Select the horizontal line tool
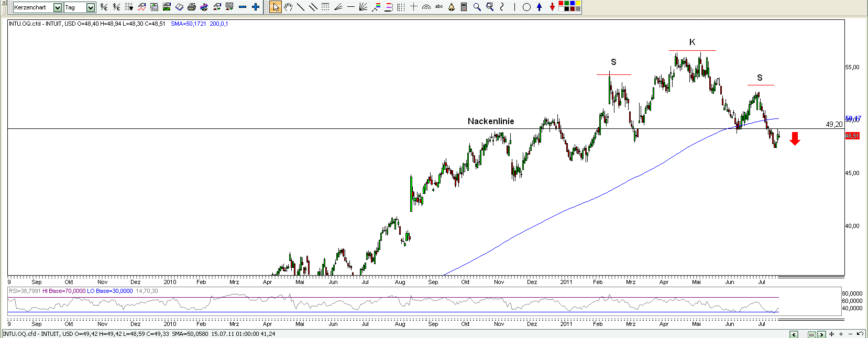This screenshot has height=338, width=868. 351,7
